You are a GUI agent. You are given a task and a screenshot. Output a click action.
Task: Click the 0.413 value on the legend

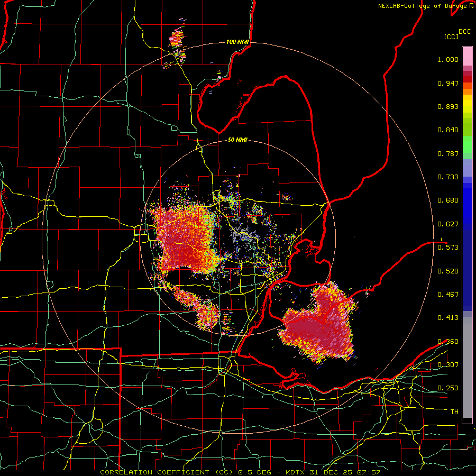(448, 318)
